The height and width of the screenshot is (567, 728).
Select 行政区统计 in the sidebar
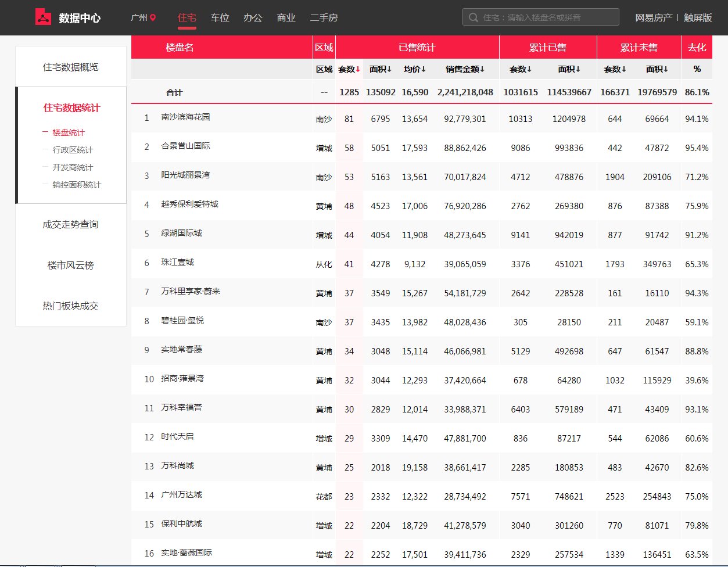point(73,150)
